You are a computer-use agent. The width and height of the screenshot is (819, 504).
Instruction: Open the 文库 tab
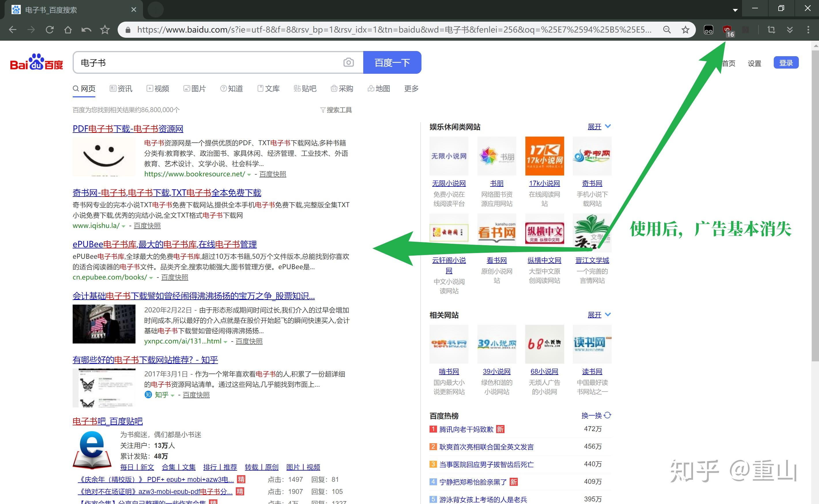click(268, 89)
